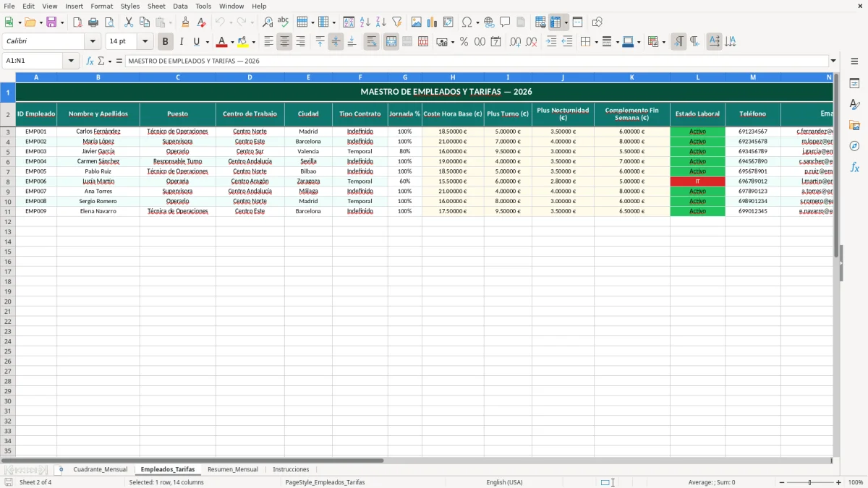The width and height of the screenshot is (868, 488).
Task: Open the File menu
Action: coord(9,6)
